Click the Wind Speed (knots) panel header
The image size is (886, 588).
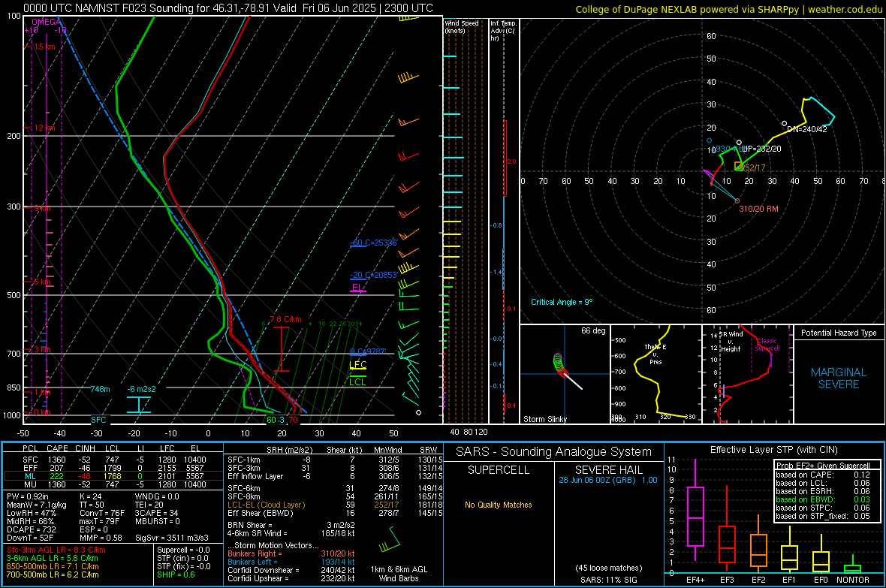[x=462, y=27]
